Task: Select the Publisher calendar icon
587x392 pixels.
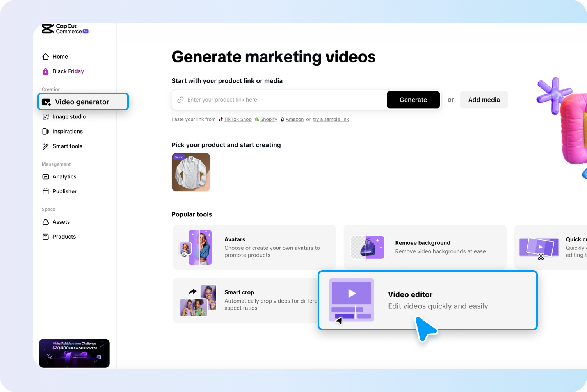Action: (46, 191)
